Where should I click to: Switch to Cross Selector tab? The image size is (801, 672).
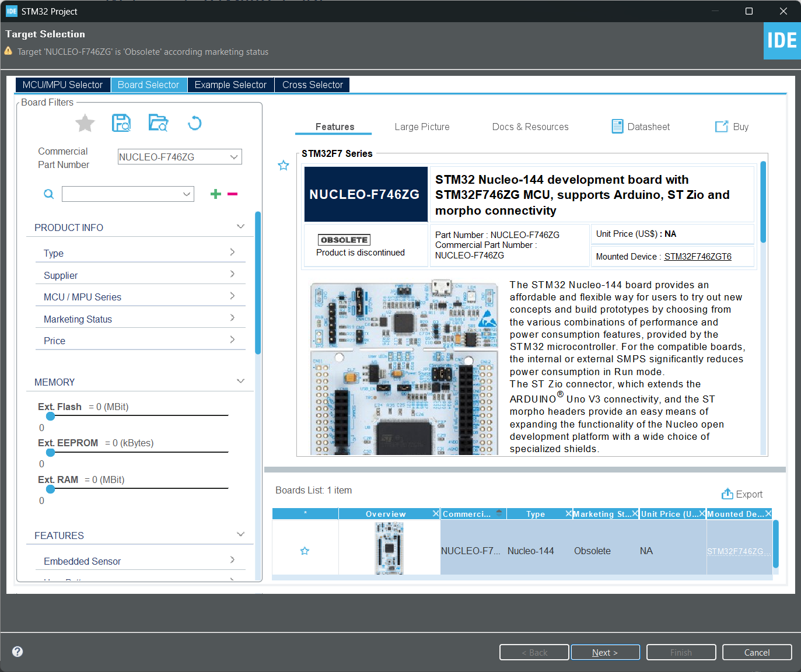coord(313,85)
